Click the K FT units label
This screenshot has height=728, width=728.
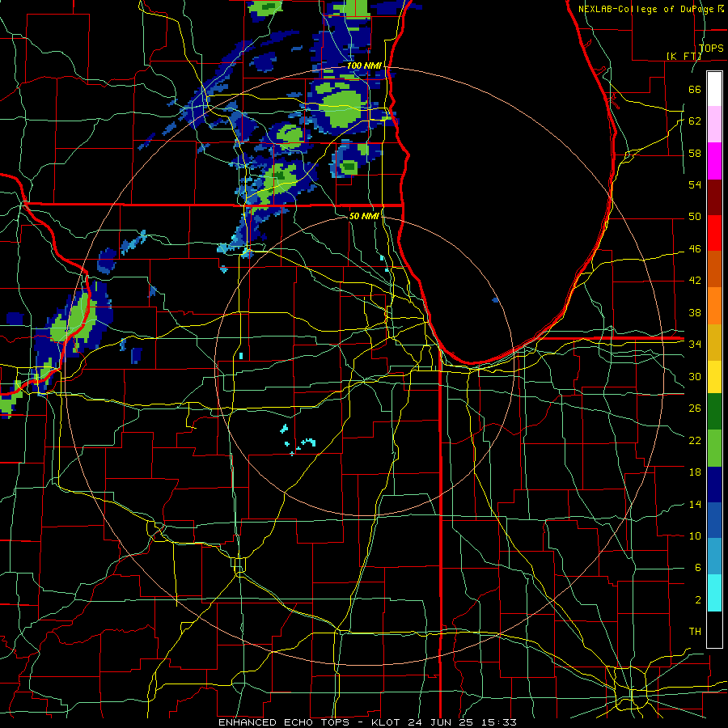coord(684,56)
